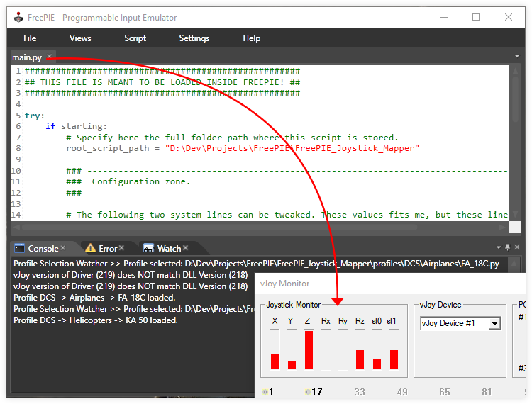Click button number 81 in vJoy Monitor
This screenshot has height=404, width=532.
click(487, 392)
